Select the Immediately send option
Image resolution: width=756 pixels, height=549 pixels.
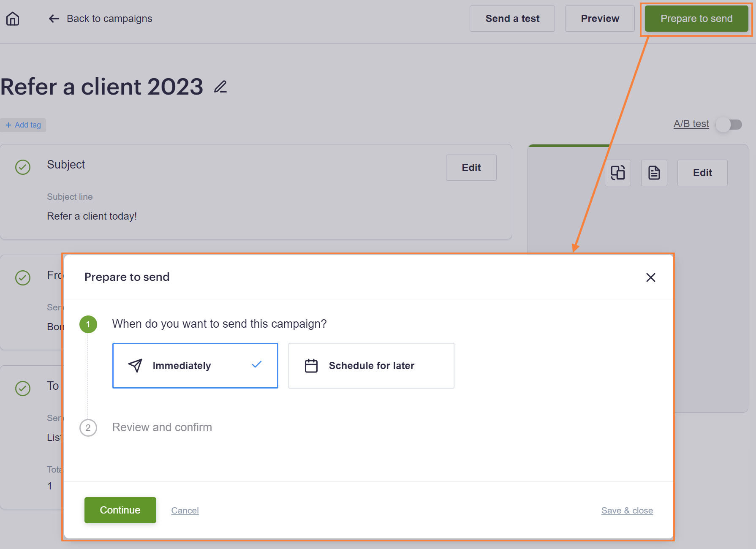[x=195, y=366]
